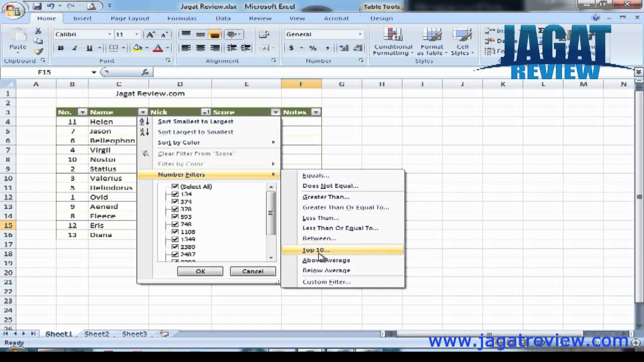This screenshot has width=644, height=362.
Task: Open the Name column filter dropdown
Action: click(143, 112)
